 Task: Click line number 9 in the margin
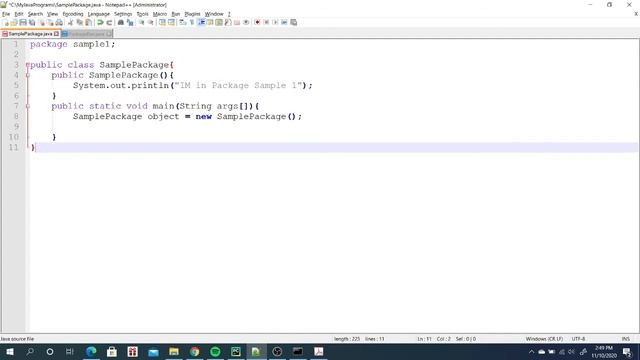(x=16, y=127)
